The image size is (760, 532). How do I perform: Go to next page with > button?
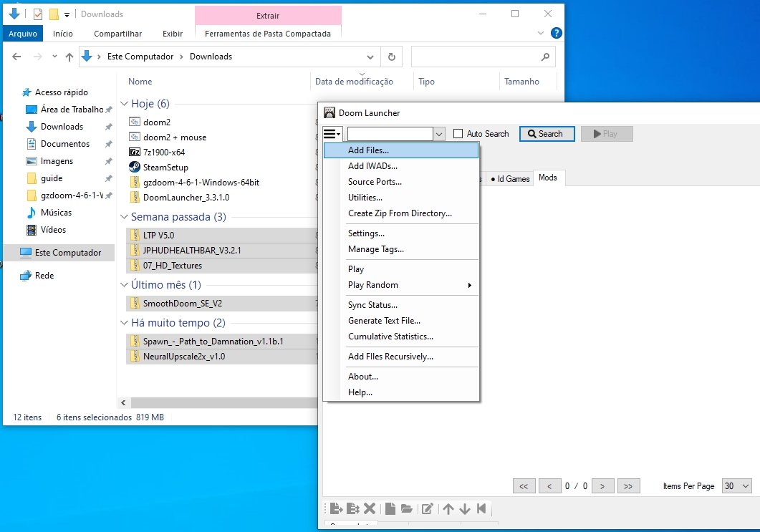coord(603,486)
